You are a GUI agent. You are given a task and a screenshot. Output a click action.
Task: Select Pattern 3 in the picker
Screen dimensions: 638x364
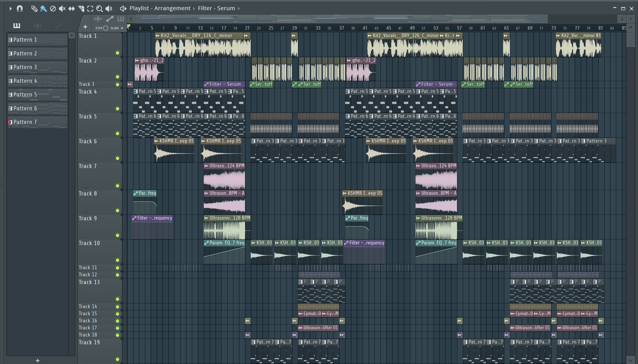[x=37, y=67]
